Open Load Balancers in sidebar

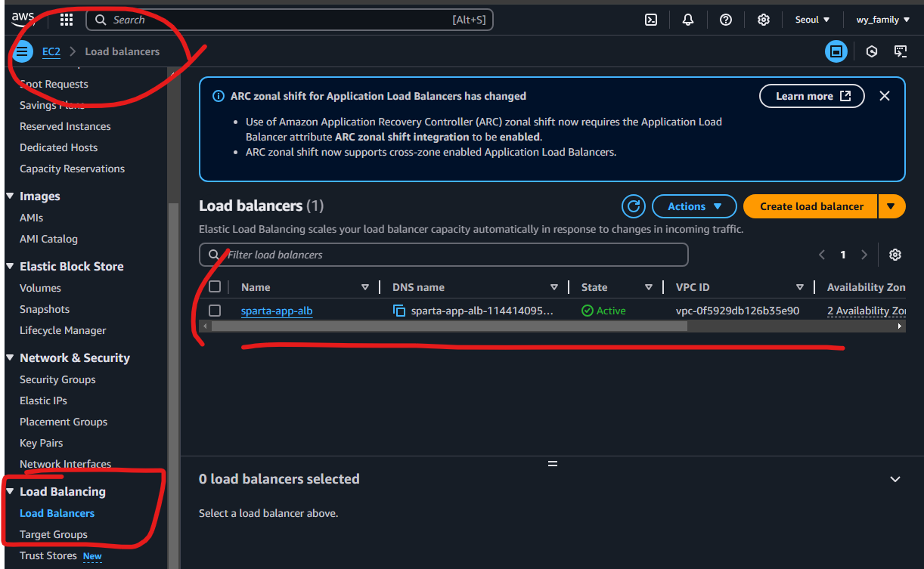point(57,513)
